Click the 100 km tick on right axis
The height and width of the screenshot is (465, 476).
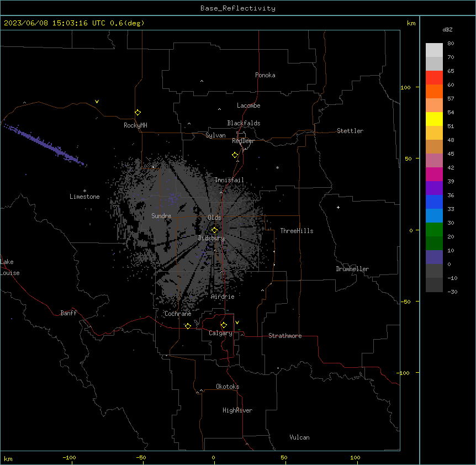click(405, 87)
